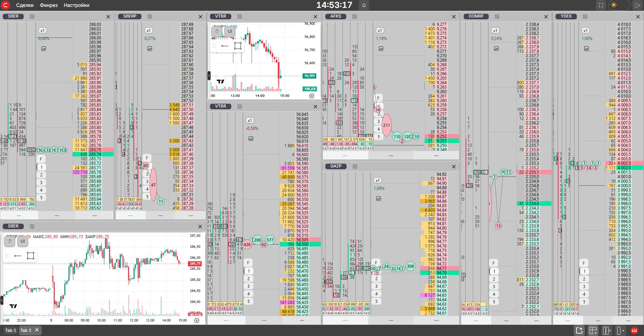Select volume preset 2 in the DOMRF order book
Image resolution: width=644 pixels, height=336 pixels.
pos(494,279)
